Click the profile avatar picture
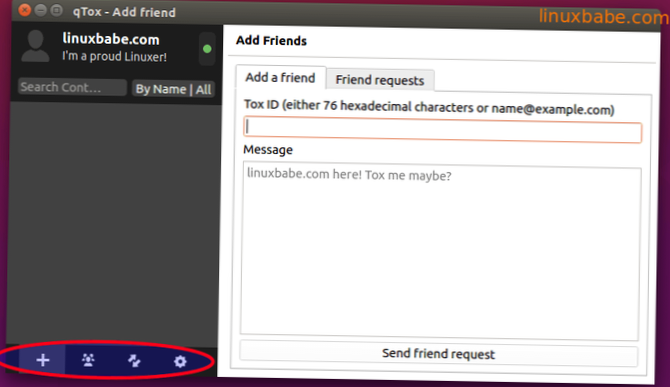 point(35,46)
